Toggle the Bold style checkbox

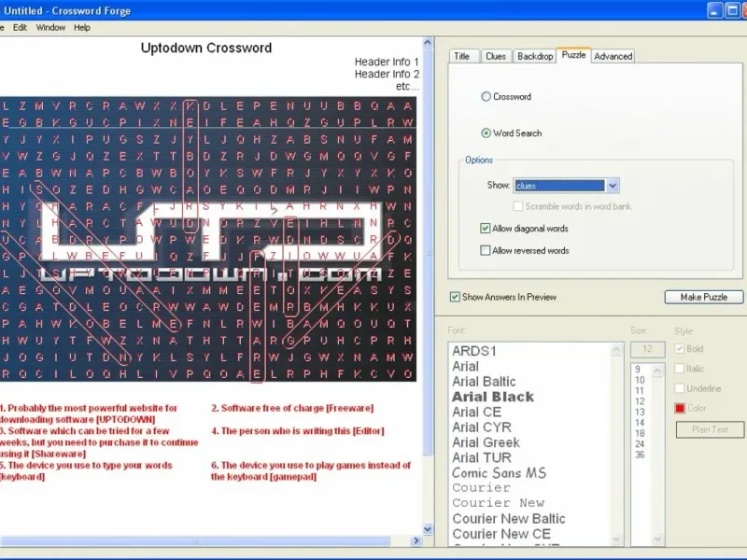[680, 349]
